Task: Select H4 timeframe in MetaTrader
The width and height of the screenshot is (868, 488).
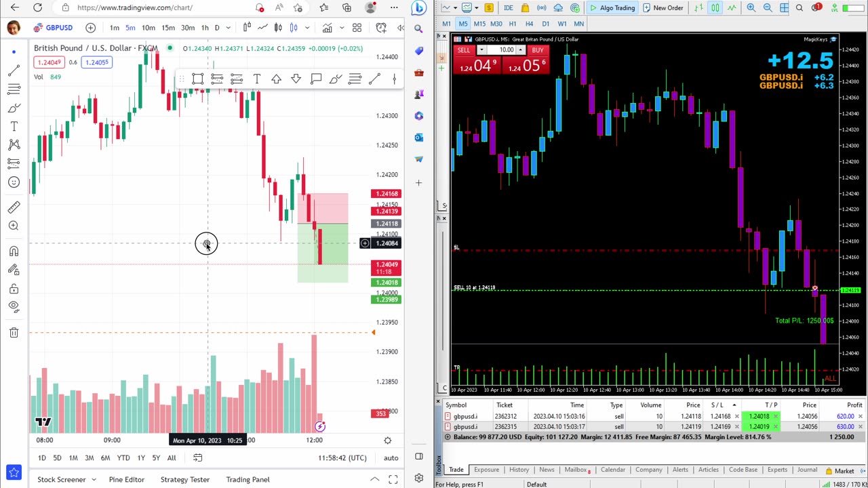Action: (529, 24)
